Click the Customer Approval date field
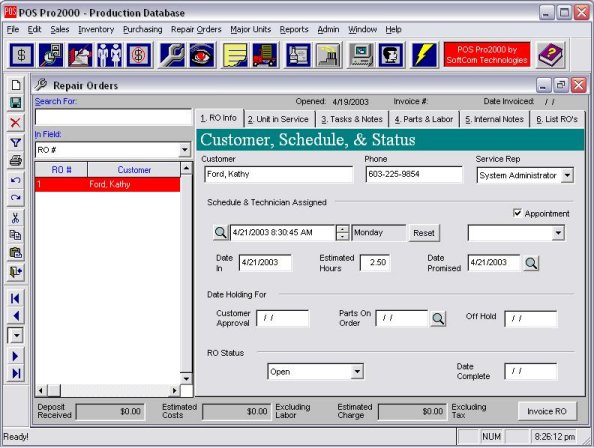 (x=283, y=318)
